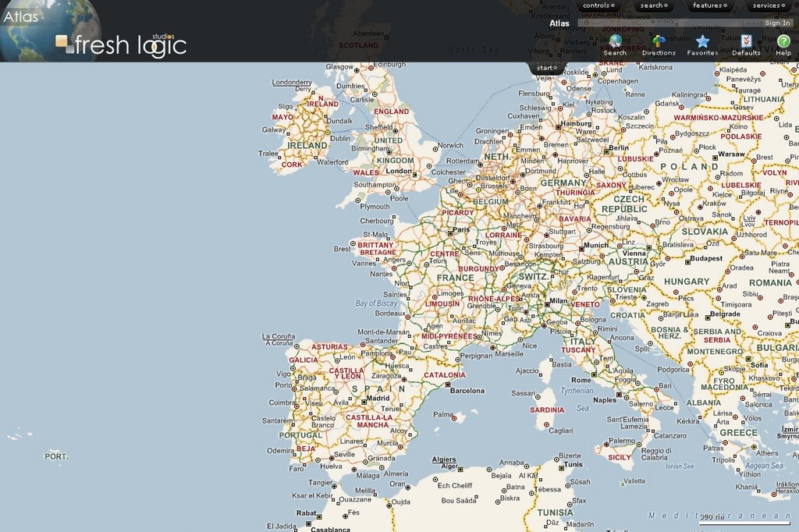Click the Vienna city label
The width and height of the screenshot is (799, 532).
634,253
